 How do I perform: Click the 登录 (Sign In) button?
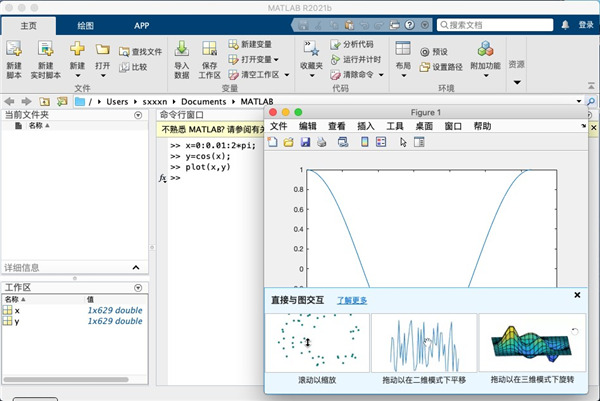tap(586, 25)
